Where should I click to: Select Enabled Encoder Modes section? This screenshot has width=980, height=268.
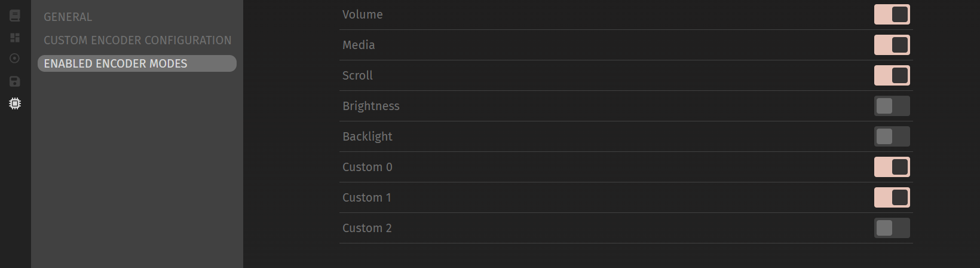(x=115, y=63)
